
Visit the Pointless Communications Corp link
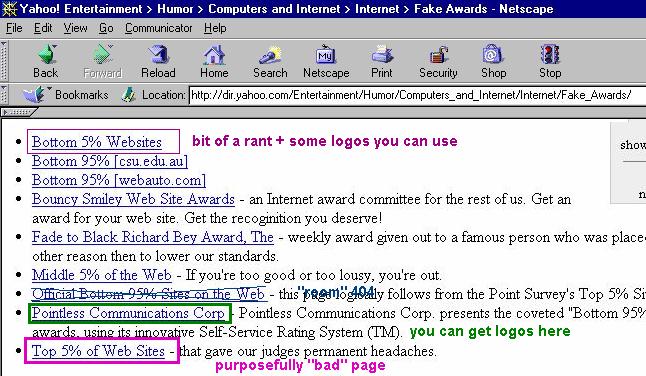pyautogui.click(x=129, y=313)
